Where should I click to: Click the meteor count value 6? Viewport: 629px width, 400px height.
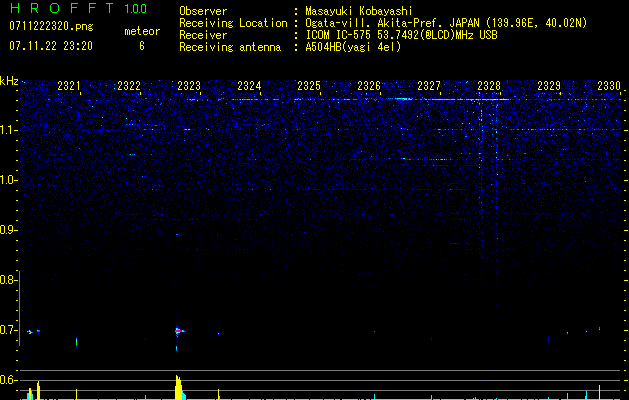coord(142,47)
